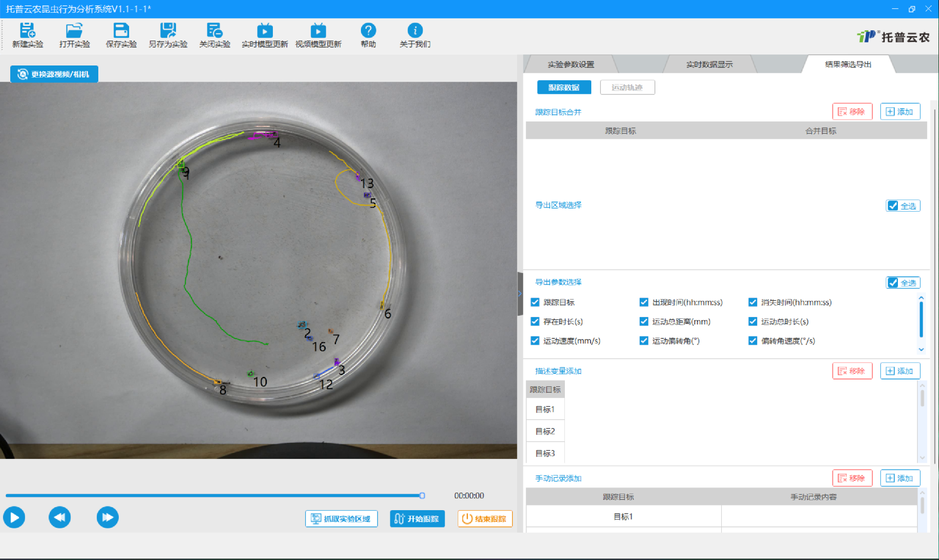Screen dimensions: 939x560
Task: Click 添加 in the 跟踪目标合并 section
Action: (x=900, y=112)
